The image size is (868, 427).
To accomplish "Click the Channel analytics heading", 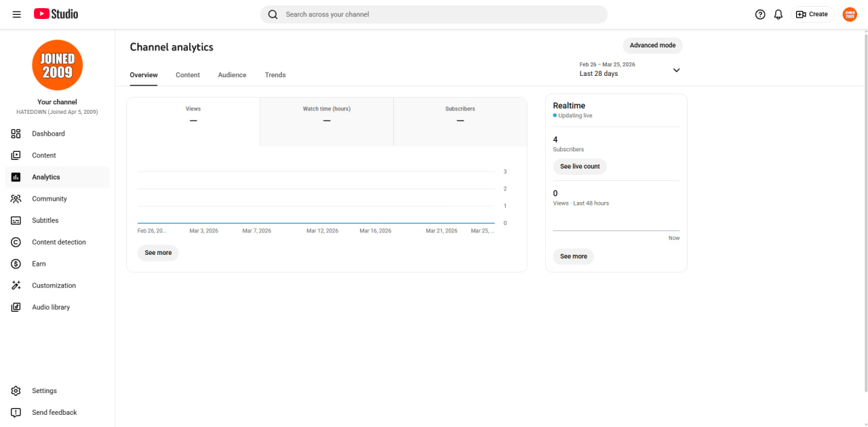I will (x=172, y=47).
